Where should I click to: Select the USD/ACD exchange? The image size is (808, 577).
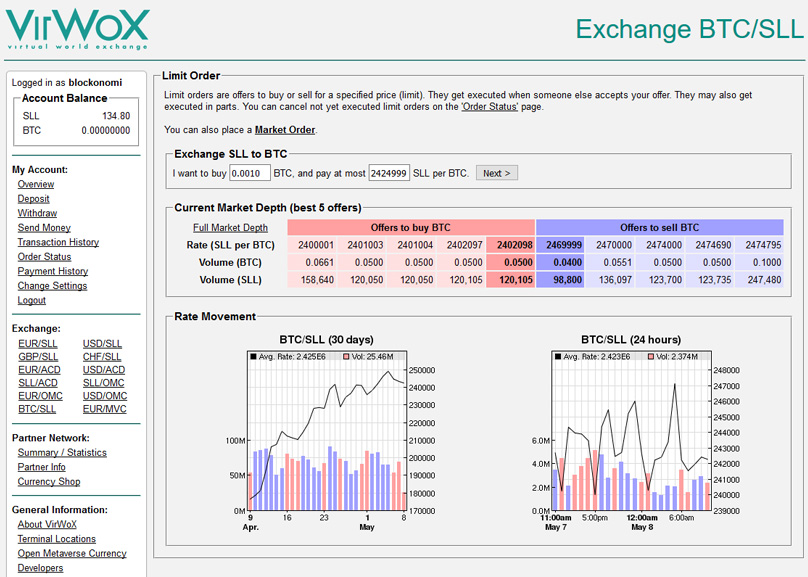click(x=104, y=370)
